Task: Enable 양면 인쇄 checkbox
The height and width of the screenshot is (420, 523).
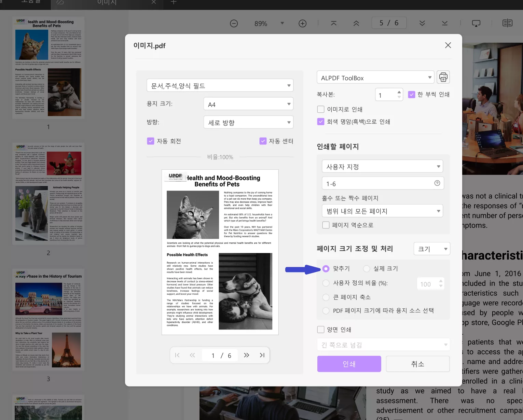Action: 321,330
